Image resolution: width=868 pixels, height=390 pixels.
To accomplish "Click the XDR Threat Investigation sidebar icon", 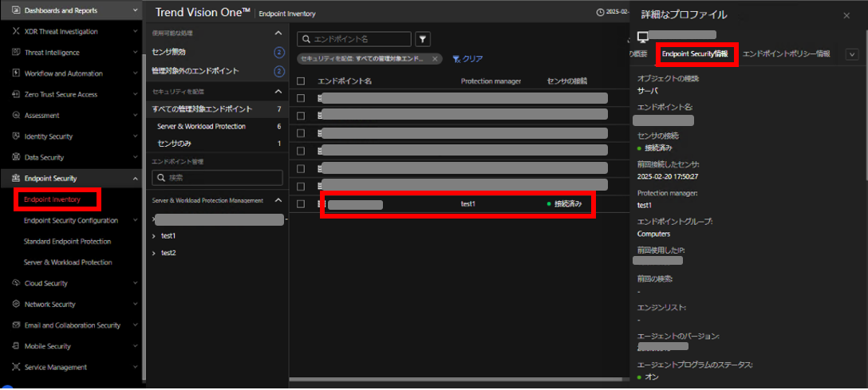I will pyautogui.click(x=17, y=32).
